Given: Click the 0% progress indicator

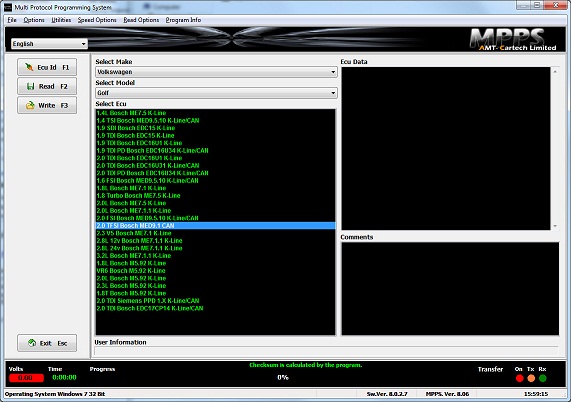Looking at the screenshot, I should tap(283, 378).
